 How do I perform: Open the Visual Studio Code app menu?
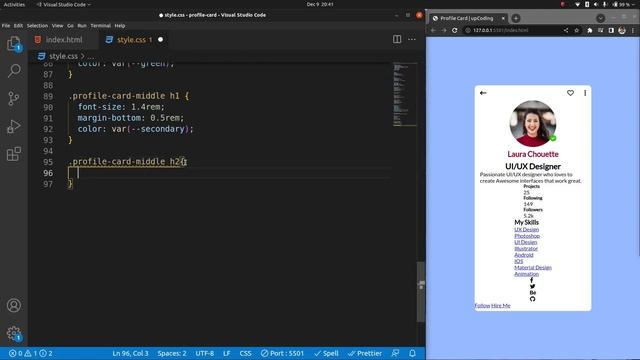(x=63, y=4)
